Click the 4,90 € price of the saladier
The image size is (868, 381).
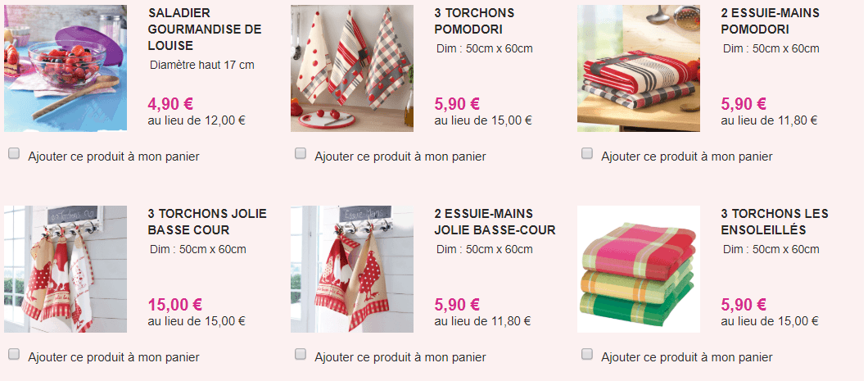point(170,103)
